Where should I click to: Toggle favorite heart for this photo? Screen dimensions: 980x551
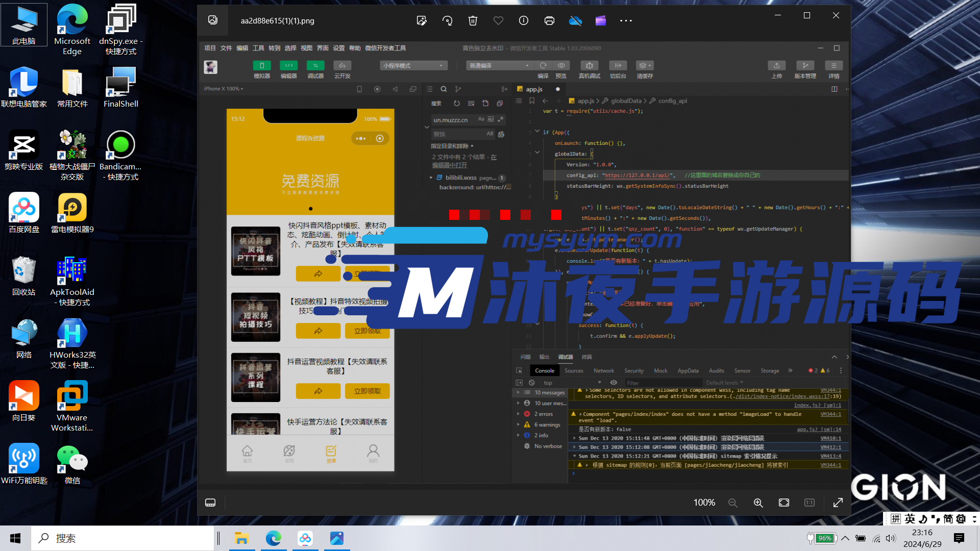coord(498,21)
